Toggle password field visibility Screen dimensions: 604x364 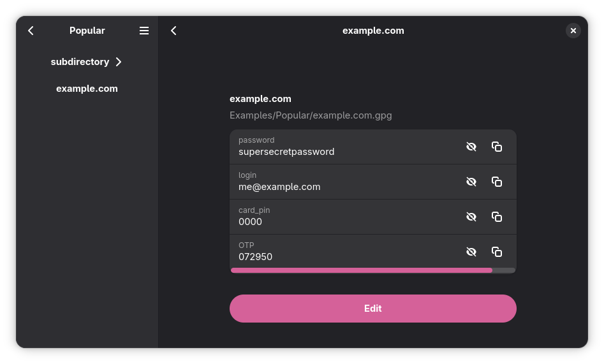471,147
